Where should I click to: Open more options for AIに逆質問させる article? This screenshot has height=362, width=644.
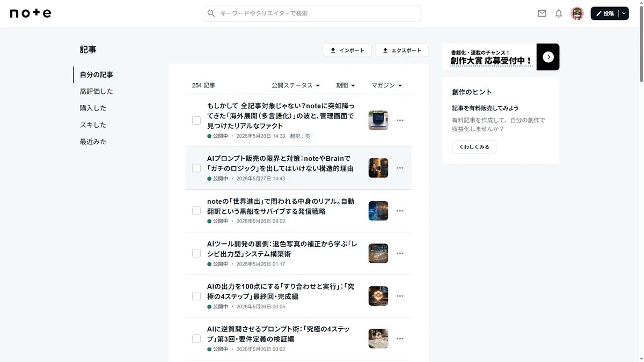[x=400, y=339]
